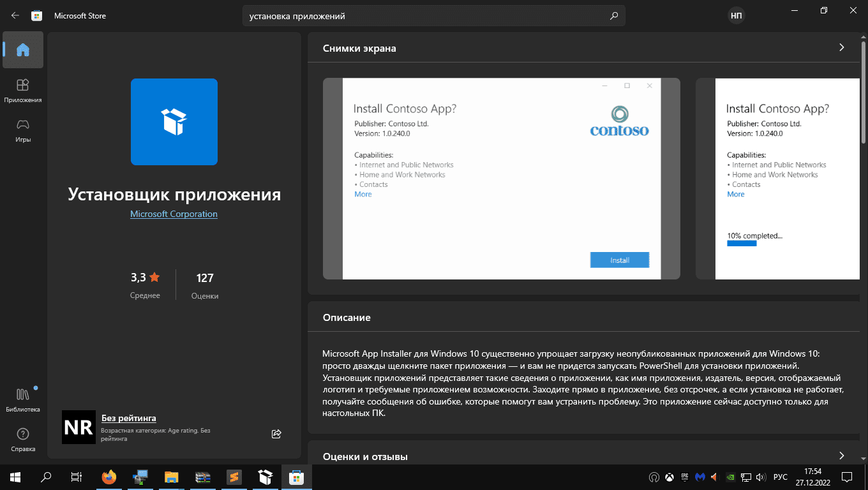Open the headphones tray icon
The height and width of the screenshot is (490, 868).
(x=654, y=477)
